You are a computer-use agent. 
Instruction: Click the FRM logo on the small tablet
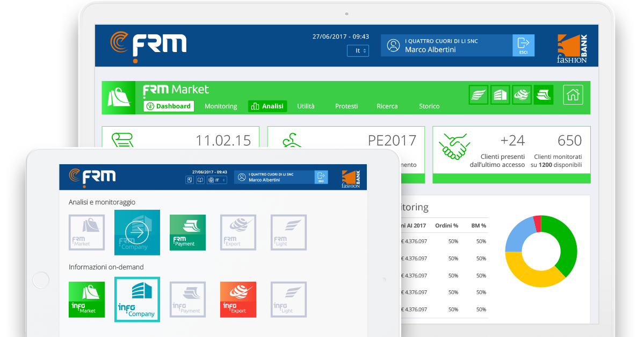coord(92,177)
